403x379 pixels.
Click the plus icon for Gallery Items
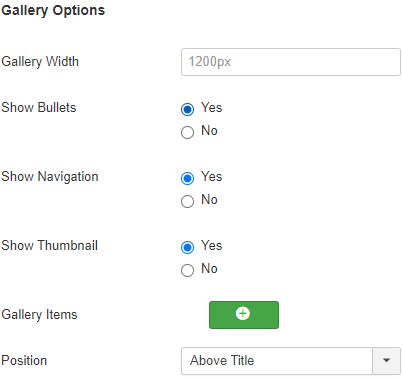[x=243, y=313]
